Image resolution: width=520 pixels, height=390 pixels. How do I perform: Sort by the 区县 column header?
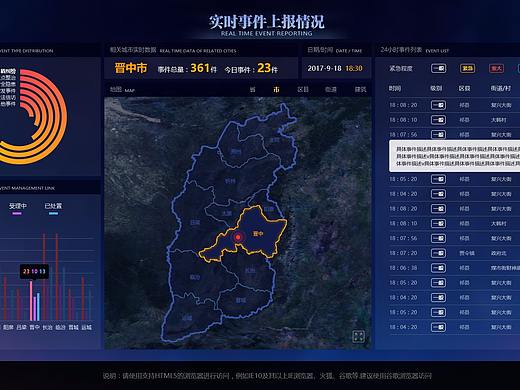464,88
